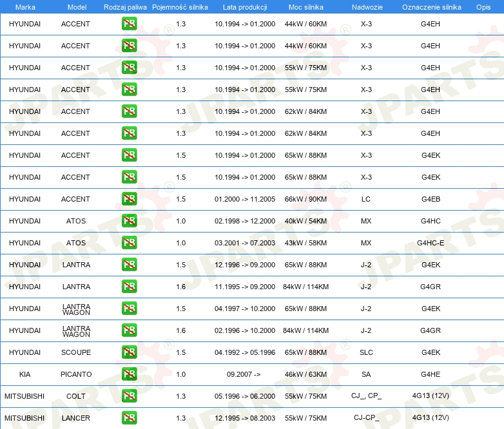Click the Opis column header
Viewport: 504px width, 429px height.
[x=483, y=7]
